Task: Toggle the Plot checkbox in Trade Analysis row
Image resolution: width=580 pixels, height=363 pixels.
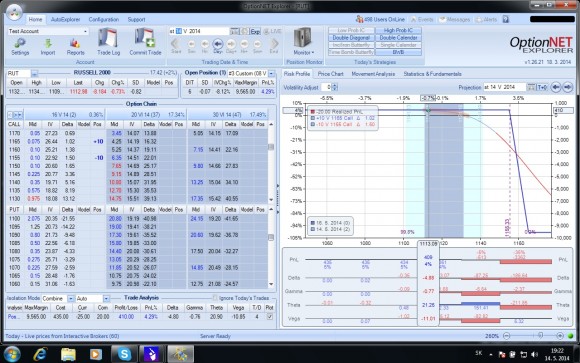Action: 270,317
